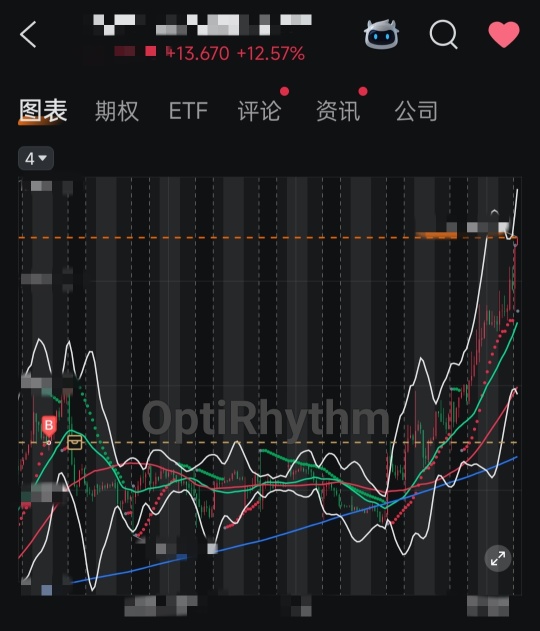
Task: Tap the yellow box marker on chart
Action: [74, 442]
